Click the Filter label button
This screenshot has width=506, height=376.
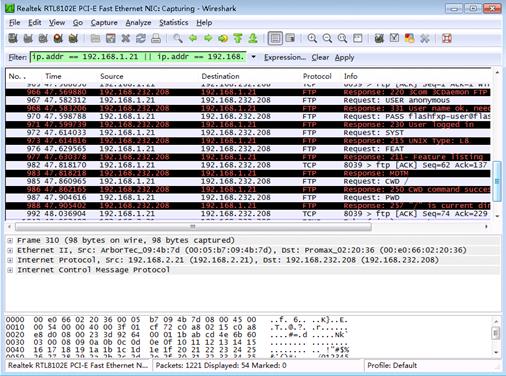18,57
